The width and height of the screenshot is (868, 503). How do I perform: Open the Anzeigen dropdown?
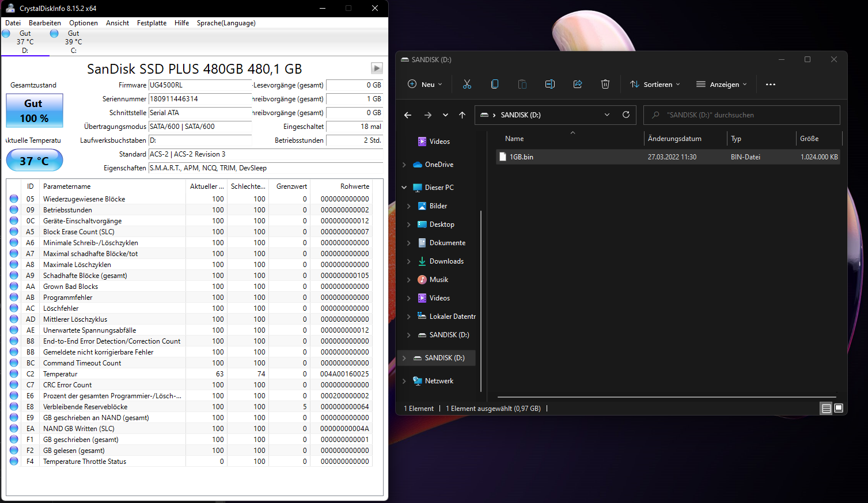(x=722, y=84)
